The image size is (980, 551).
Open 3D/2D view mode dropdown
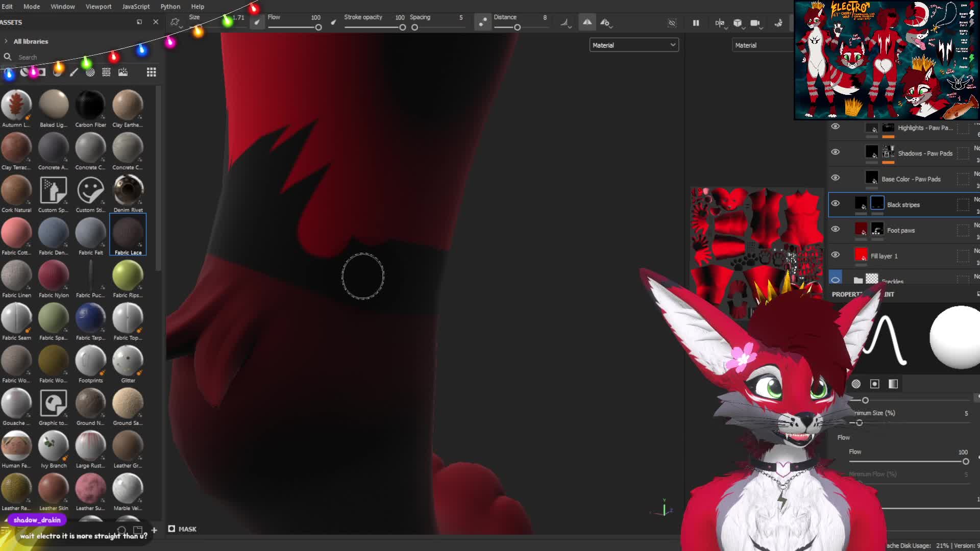720,23
